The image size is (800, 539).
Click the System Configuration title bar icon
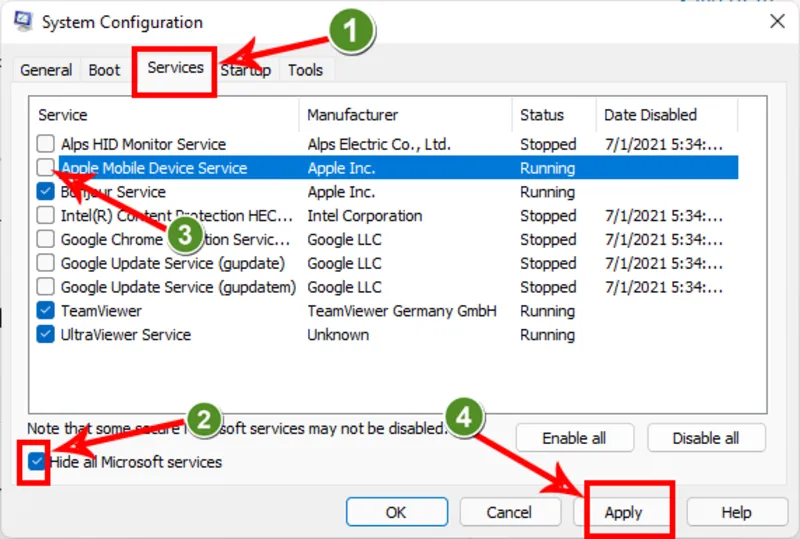24,22
